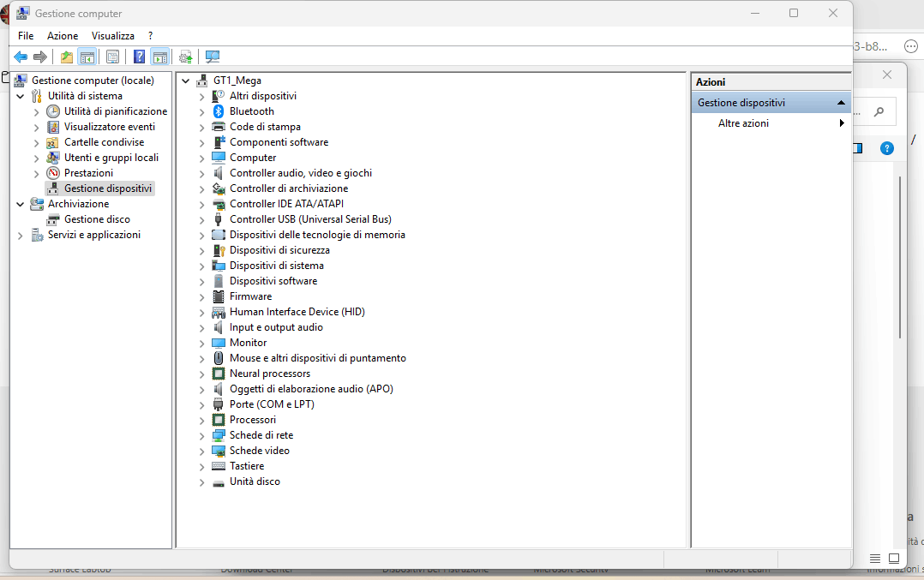Click the Update driver toolbar icon
This screenshot has height=580, width=924.
[186, 57]
